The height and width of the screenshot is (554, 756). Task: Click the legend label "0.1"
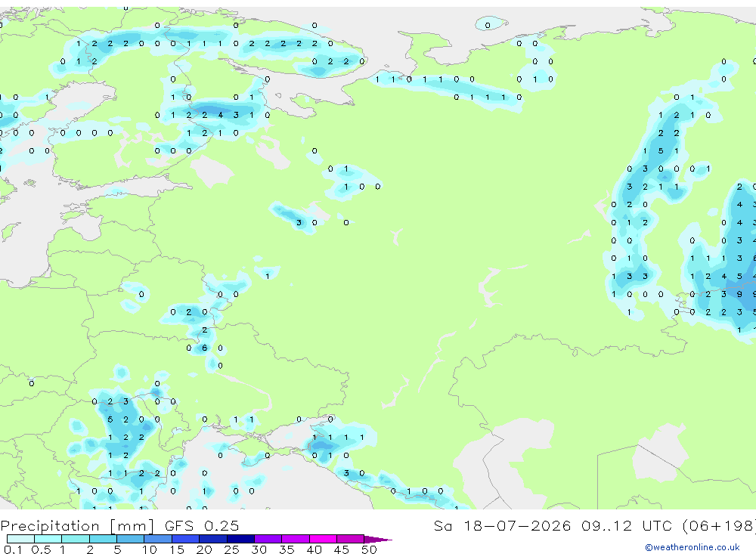(x=13, y=549)
